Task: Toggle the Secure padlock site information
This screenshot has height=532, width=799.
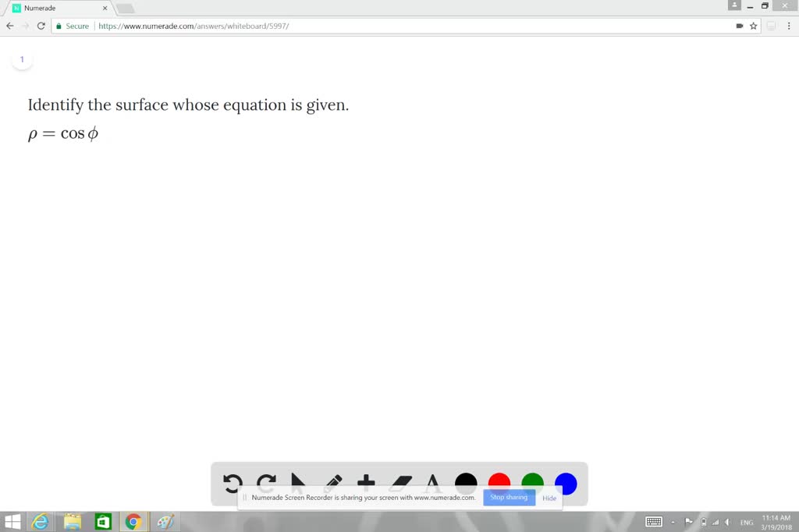Action: click(x=59, y=25)
